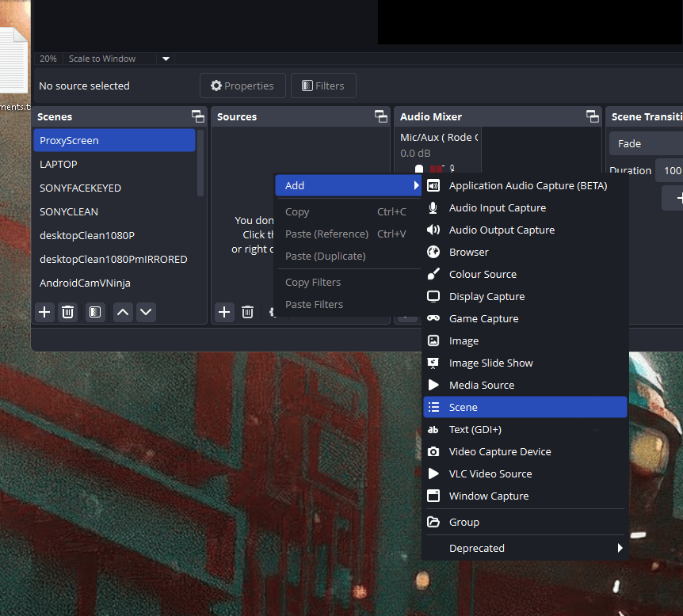Add a Display Capture source
The height and width of the screenshot is (616, 683).
tap(525, 296)
